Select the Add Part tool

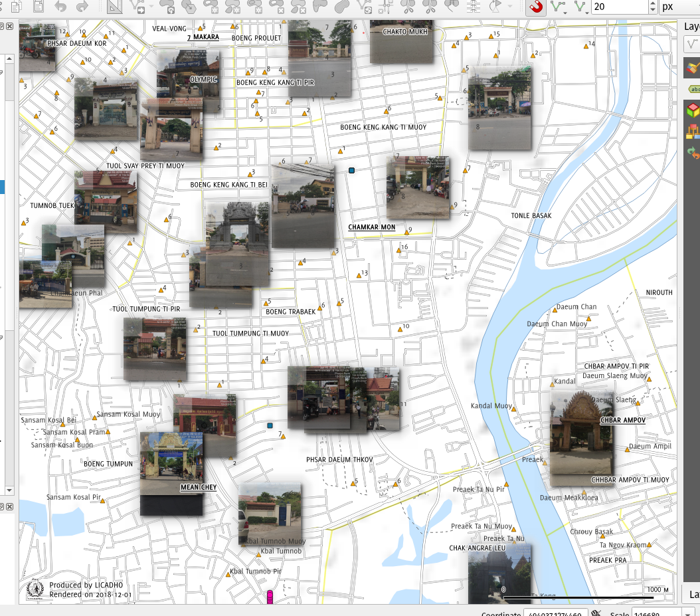[x=232, y=6]
